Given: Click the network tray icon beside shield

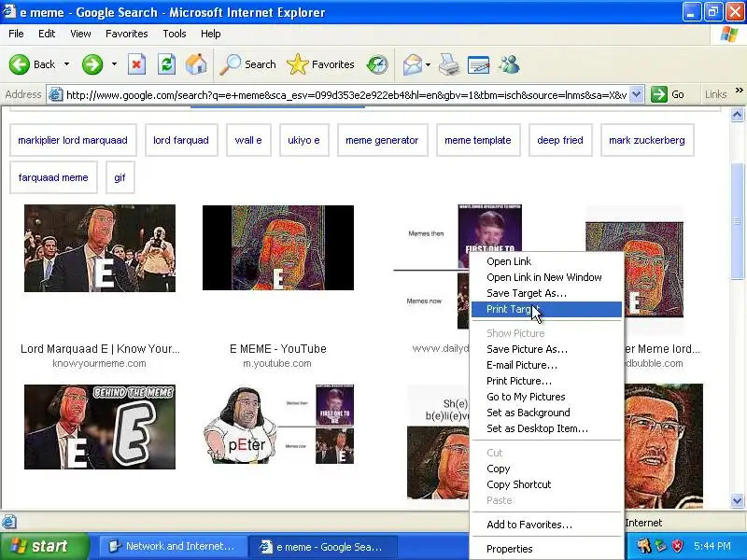Looking at the screenshot, I should (x=660, y=546).
